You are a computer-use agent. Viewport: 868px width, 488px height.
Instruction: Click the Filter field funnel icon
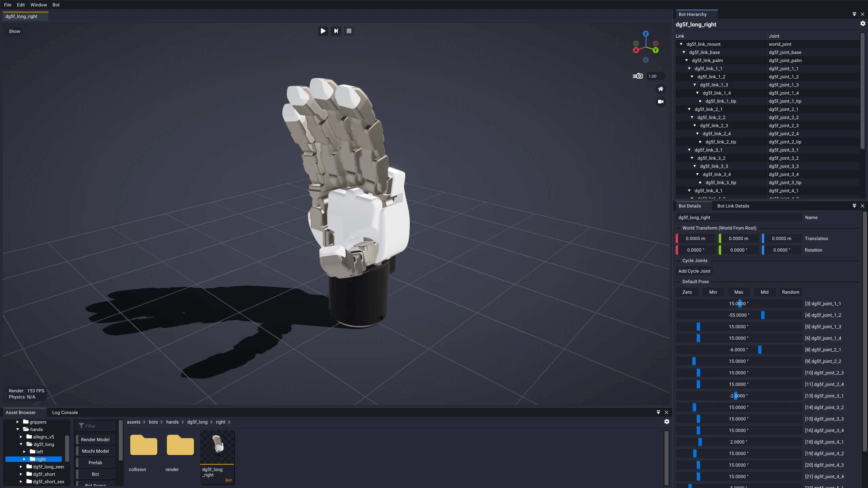pyautogui.click(x=81, y=426)
